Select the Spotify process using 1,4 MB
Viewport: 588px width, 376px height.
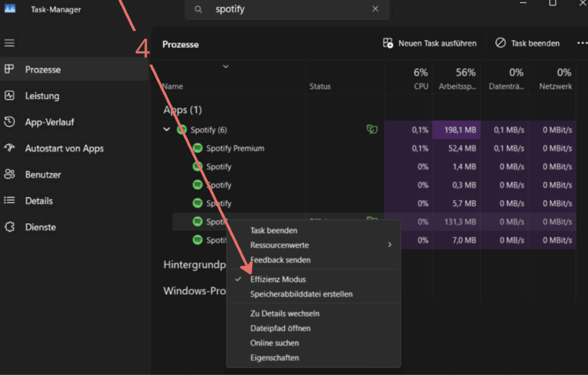374,167
